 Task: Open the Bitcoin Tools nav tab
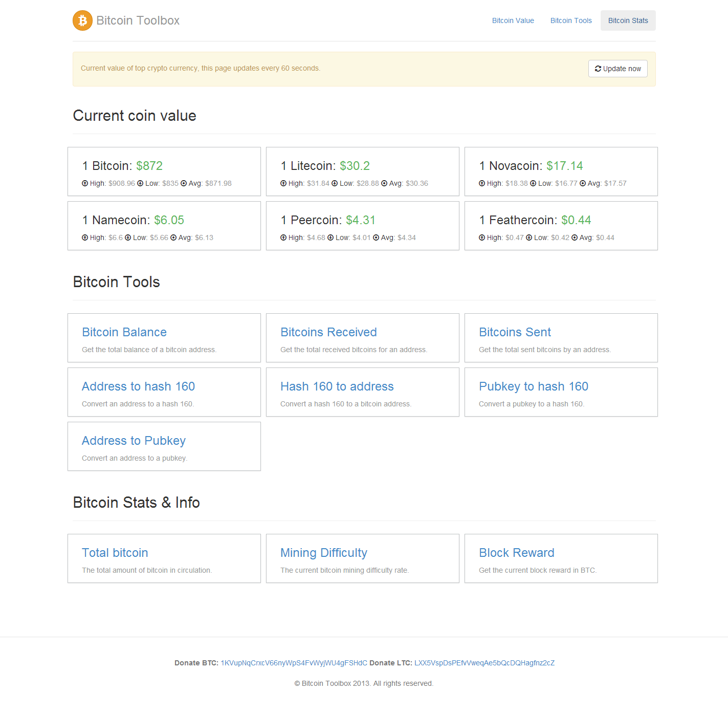point(571,20)
